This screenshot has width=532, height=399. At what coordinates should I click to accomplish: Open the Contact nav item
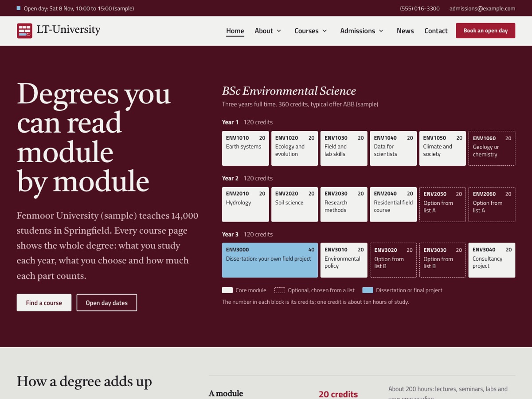pos(436,31)
